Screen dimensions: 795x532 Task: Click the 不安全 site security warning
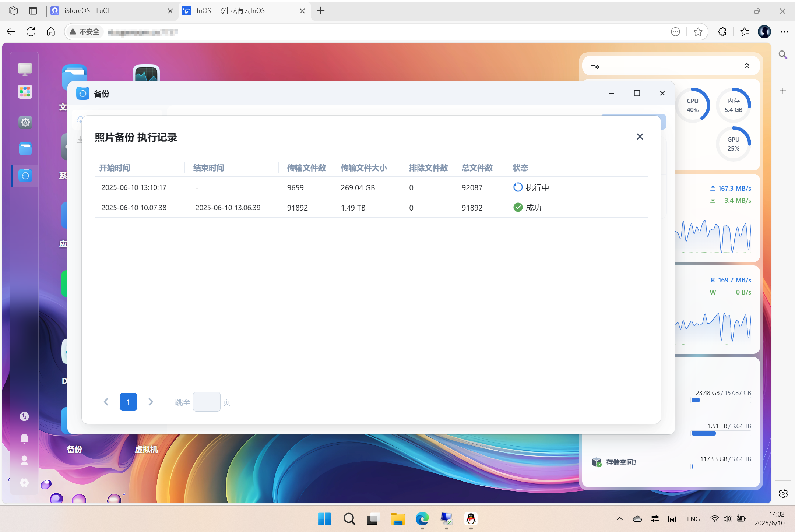pyautogui.click(x=84, y=32)
